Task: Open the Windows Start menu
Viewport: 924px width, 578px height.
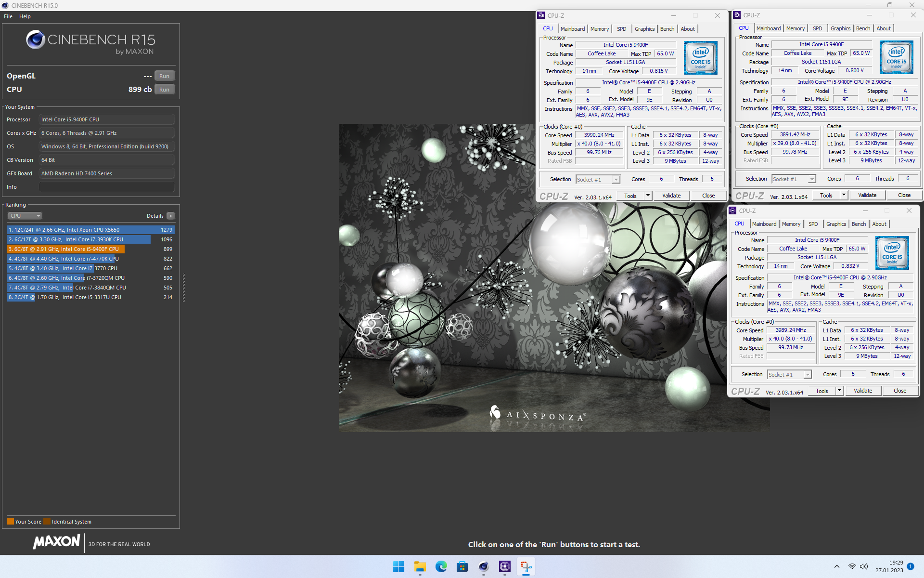Action: coord(398,567)
